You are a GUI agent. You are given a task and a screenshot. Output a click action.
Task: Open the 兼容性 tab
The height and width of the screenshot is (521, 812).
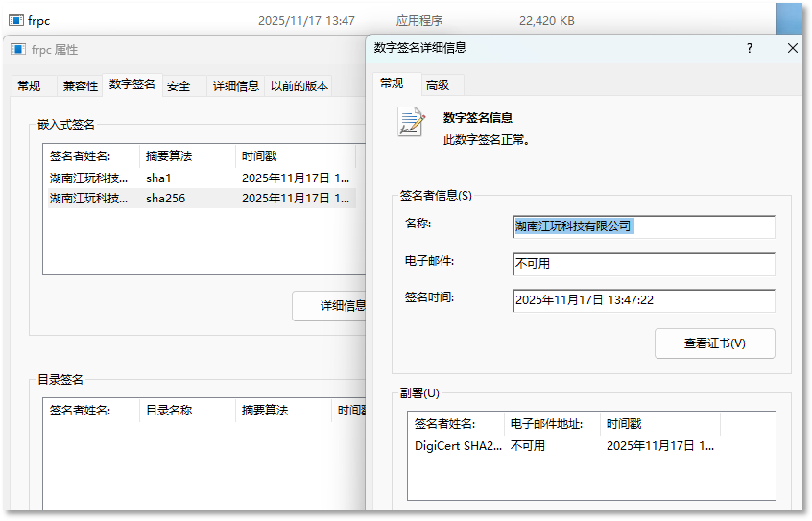pyautogui.click(x=81, y=86)
